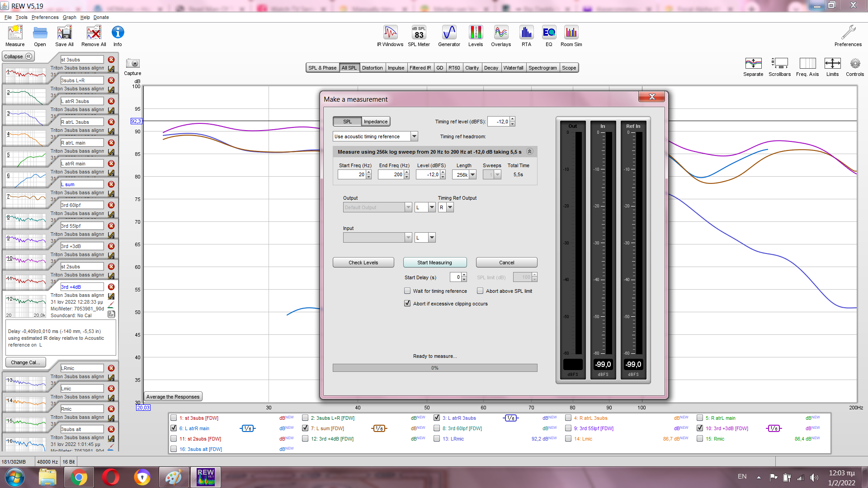Viewport: 868px width, 488px height.
Task: Open the Preferences menu
Action: pos(45,17)
